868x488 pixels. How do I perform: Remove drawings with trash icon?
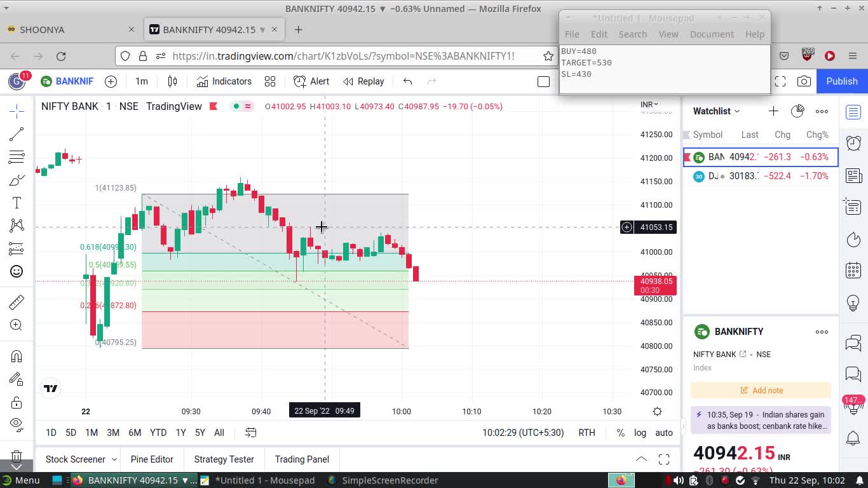click(x=17, y=456)
